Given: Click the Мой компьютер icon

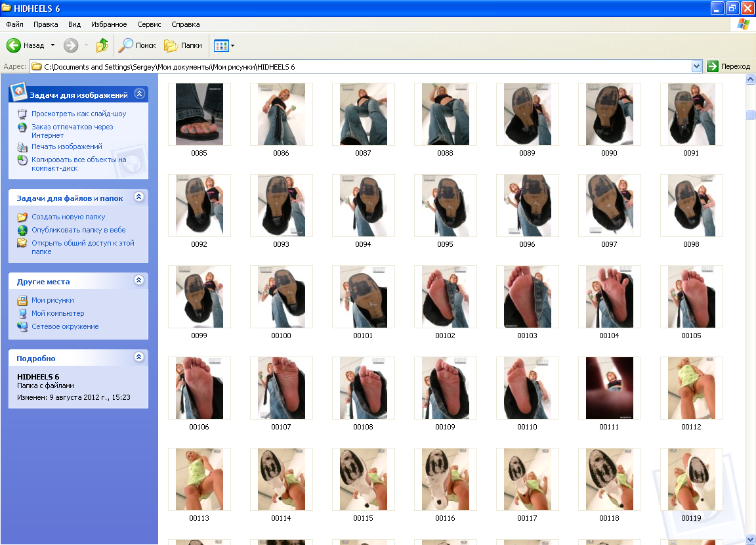Looking at the screenshot, I should pyautogui.click(x=22, y=313).
